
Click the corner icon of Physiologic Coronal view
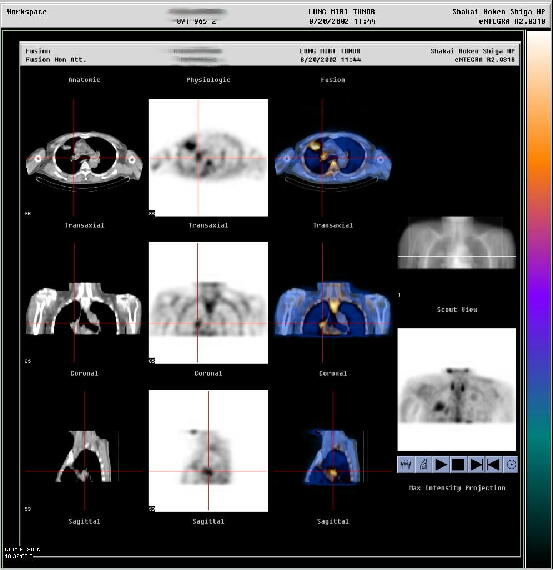point(152,361)
